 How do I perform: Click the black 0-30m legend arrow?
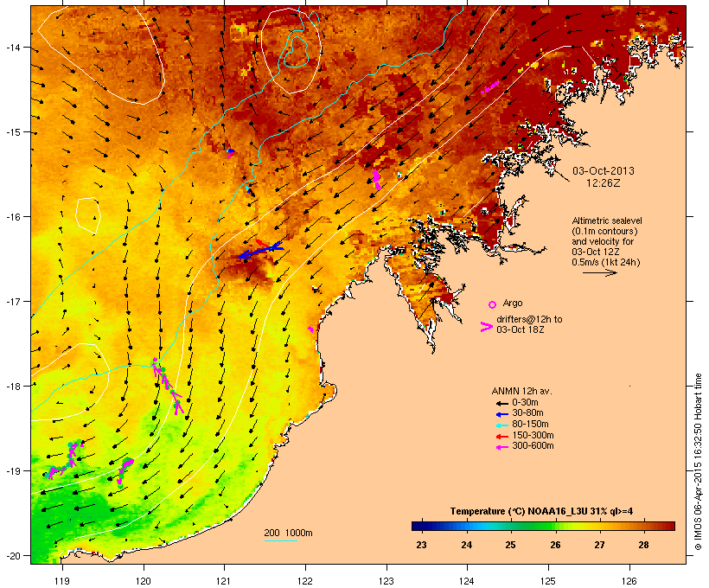tap(502, 403)
